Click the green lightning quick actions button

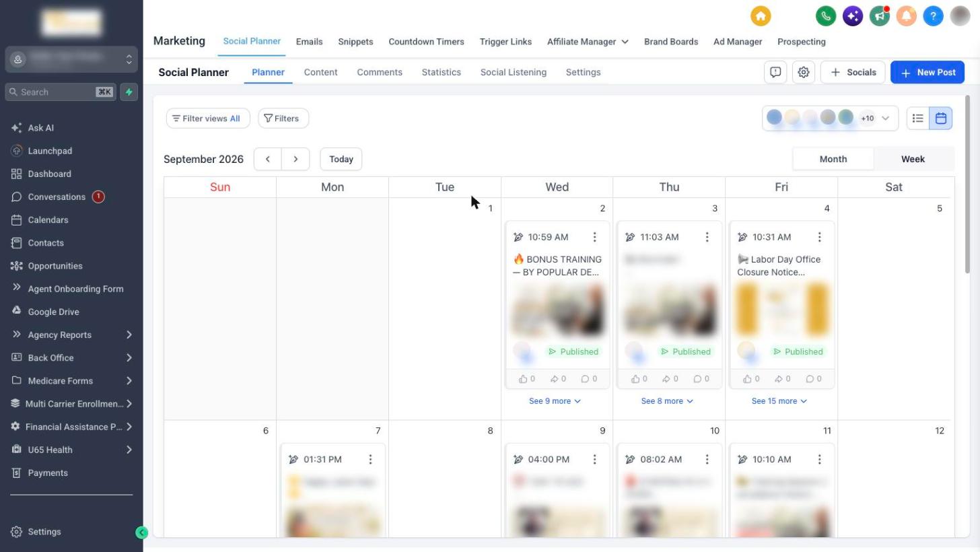[x=129, y=92]
